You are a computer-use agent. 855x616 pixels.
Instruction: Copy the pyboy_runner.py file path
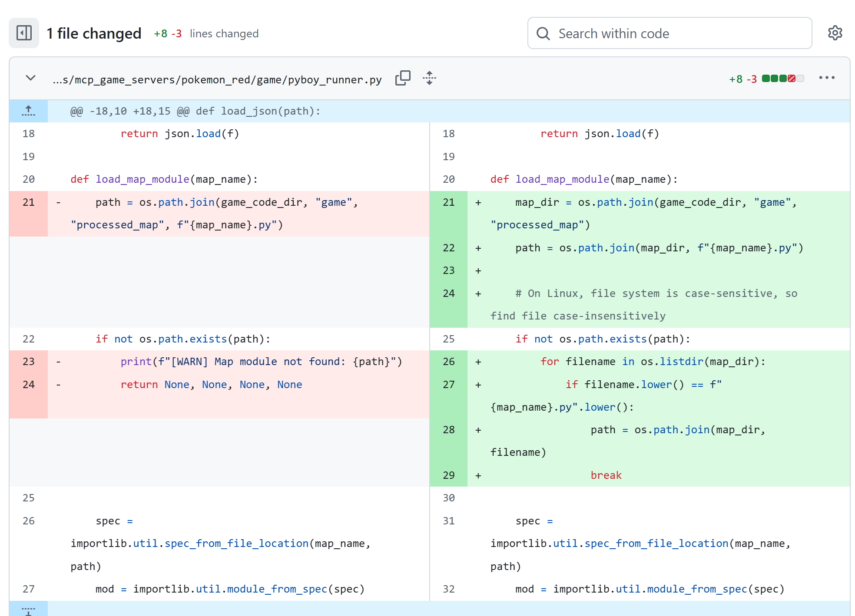click(402, 78)
